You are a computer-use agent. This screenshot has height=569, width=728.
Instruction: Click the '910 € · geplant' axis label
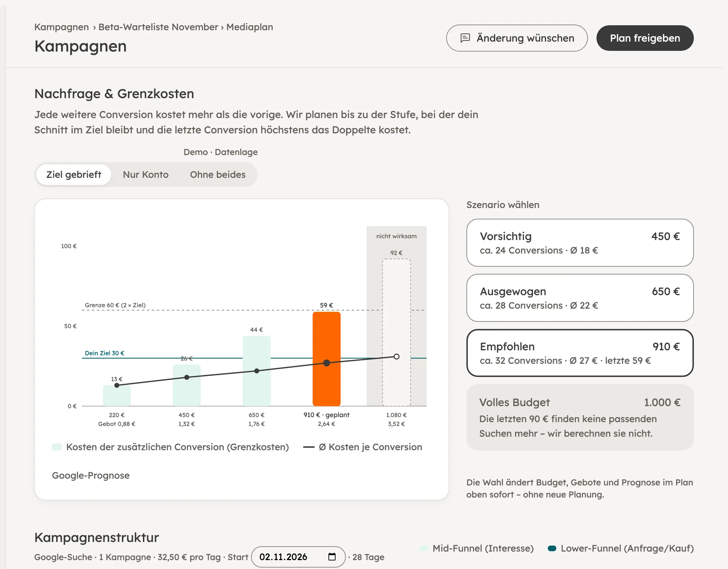(326, 415)
